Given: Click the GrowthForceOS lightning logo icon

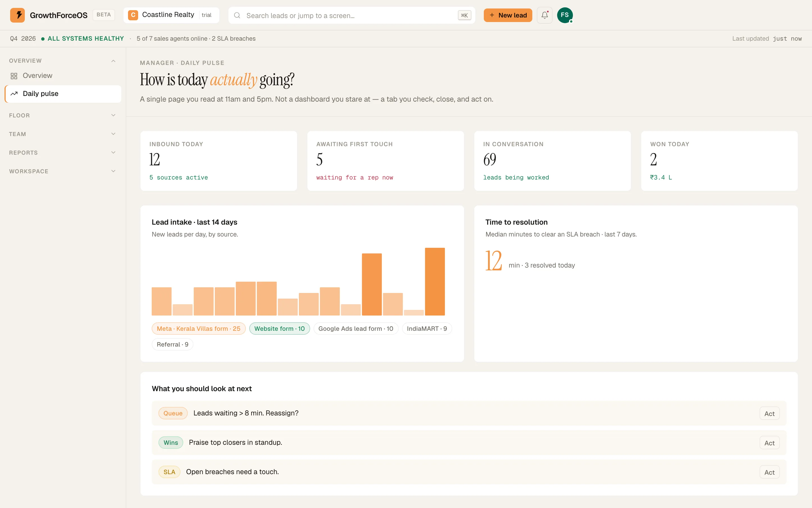Looking at the screenshot, I should click(17, 15).
